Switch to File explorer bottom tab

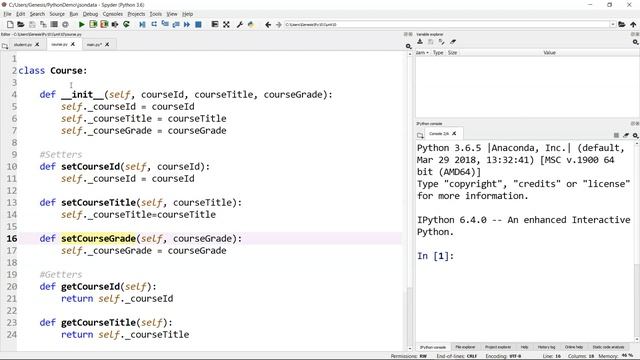465,347
